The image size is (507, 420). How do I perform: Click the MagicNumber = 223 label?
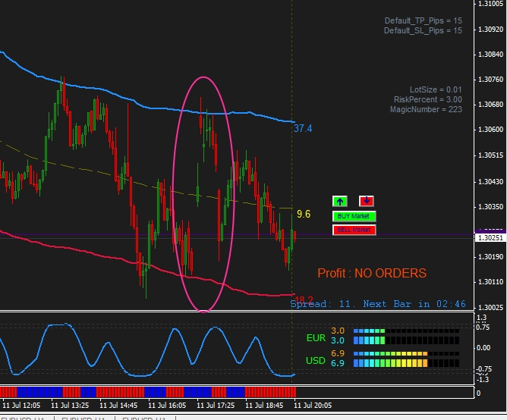click(x=426, y=109)
